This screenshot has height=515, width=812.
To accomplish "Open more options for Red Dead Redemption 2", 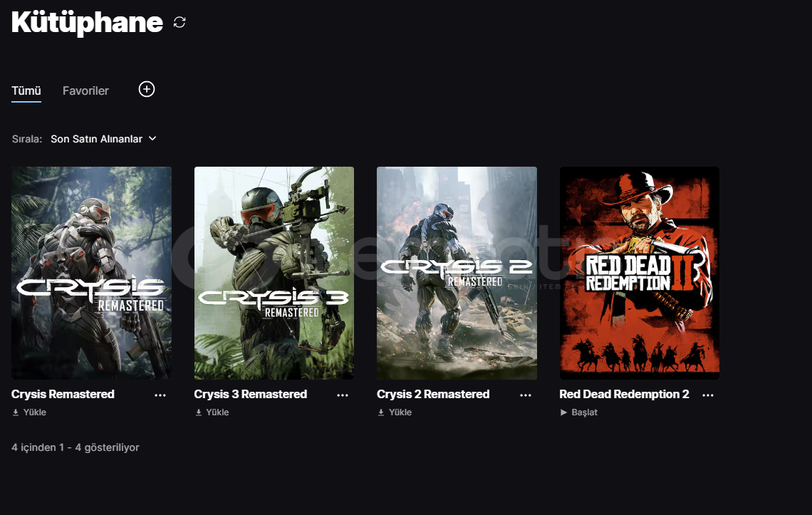I will pos(708,395).
